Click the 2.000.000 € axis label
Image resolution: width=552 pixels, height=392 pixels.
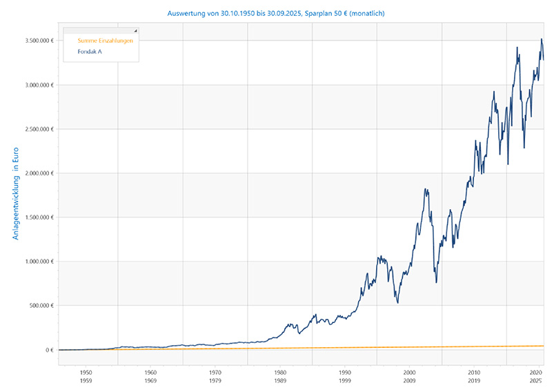tap(34, 173)
